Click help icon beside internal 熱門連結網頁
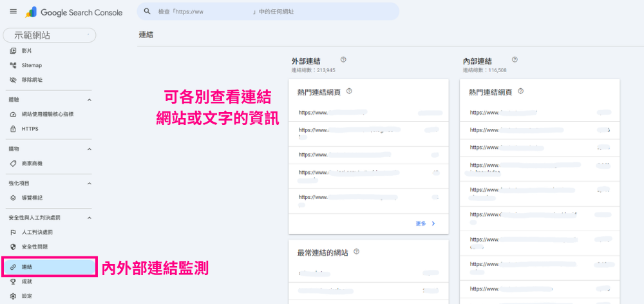Screen dimensions: 644x304 pos(521,91)
